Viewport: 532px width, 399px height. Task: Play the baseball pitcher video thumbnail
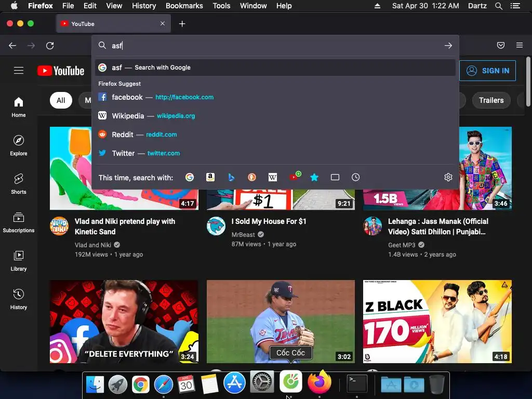click(x=281, y=321)
